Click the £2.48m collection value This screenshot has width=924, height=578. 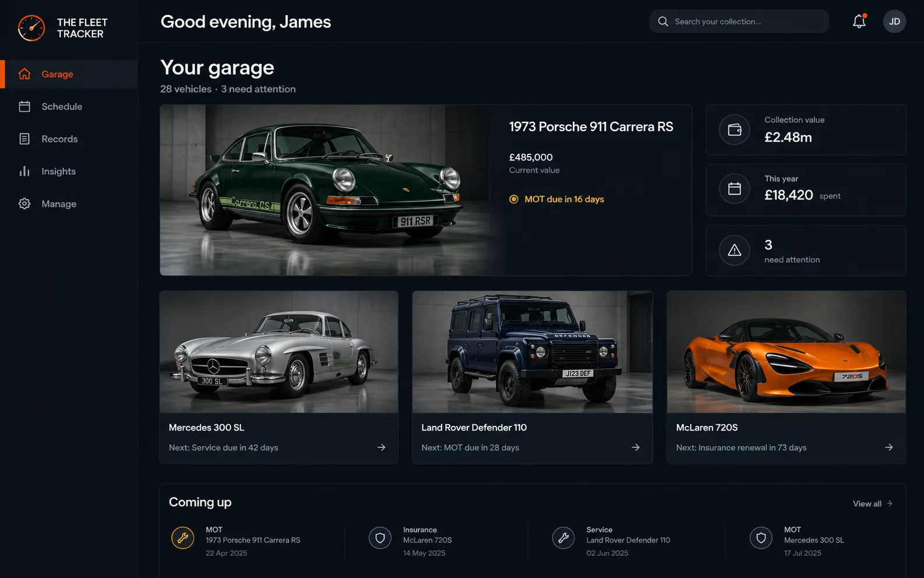(788, 138)
